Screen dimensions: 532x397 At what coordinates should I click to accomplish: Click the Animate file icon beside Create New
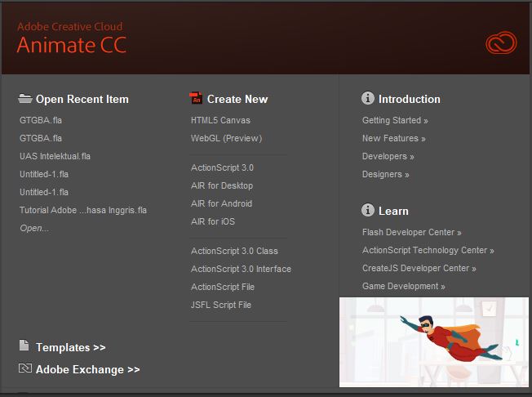(x=196, y=98)
